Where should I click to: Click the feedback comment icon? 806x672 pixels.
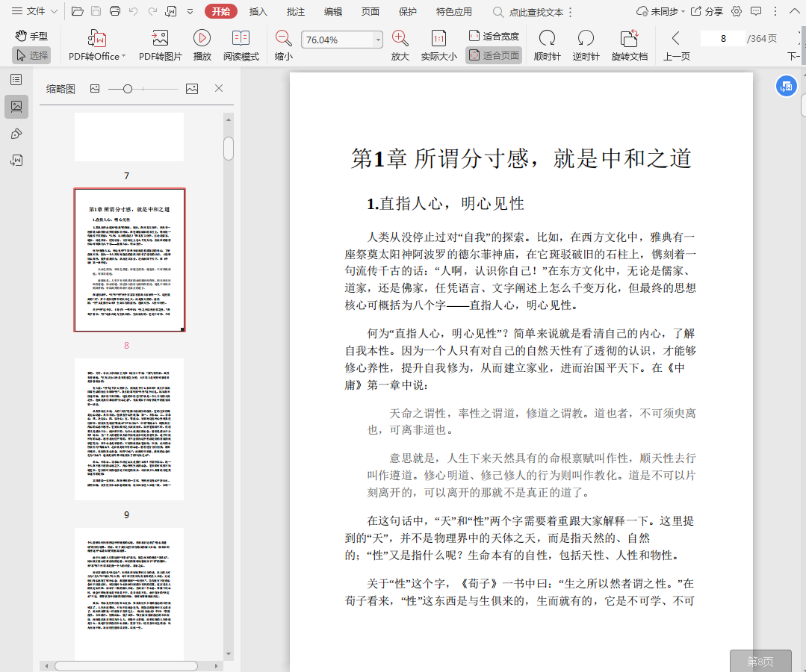click(x=756, y=11)
